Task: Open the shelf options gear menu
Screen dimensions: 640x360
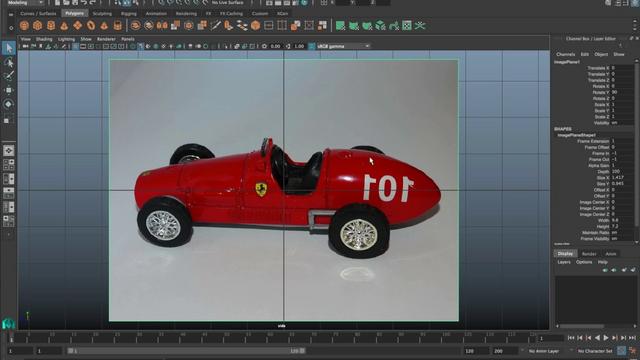Action: coord(11,28)
